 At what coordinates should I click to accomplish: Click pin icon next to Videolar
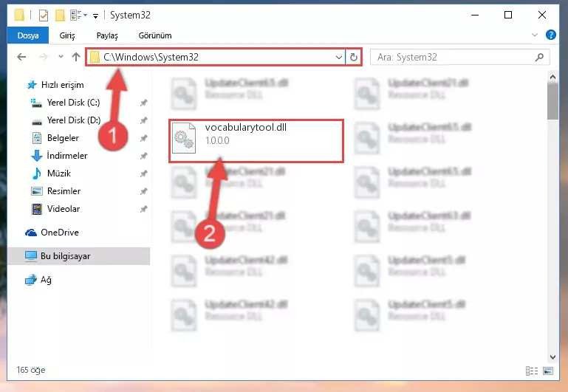point(144,209)
